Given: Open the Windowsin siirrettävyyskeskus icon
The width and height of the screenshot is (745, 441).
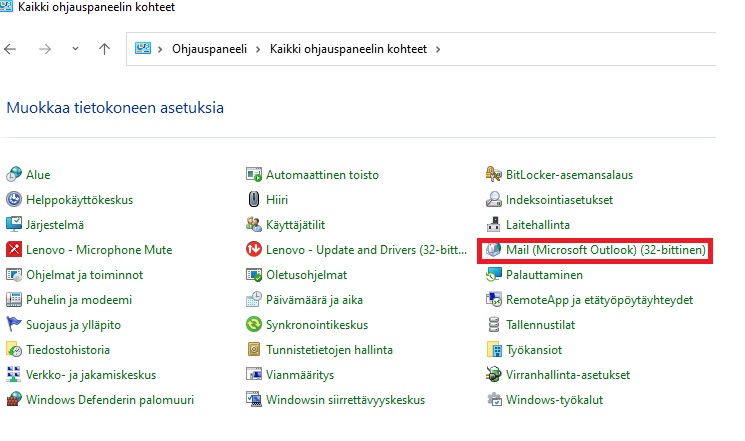Looking at the screenshot, I should point(254,400).
